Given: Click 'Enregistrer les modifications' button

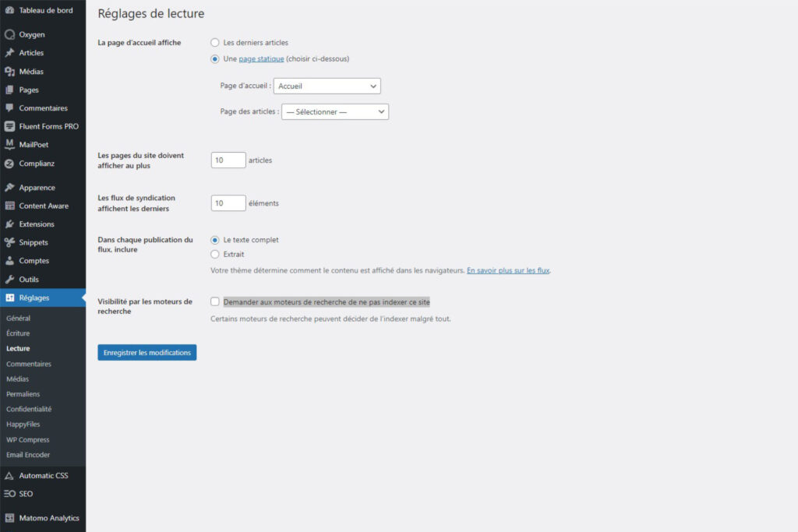Looking at the screenshot, I should tap(147, 352).
